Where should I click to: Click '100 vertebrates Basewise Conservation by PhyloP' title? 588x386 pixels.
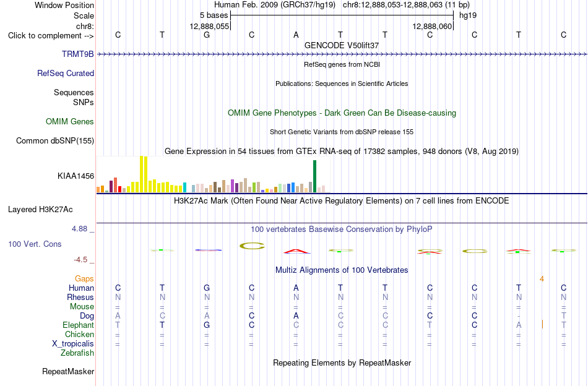342,229
